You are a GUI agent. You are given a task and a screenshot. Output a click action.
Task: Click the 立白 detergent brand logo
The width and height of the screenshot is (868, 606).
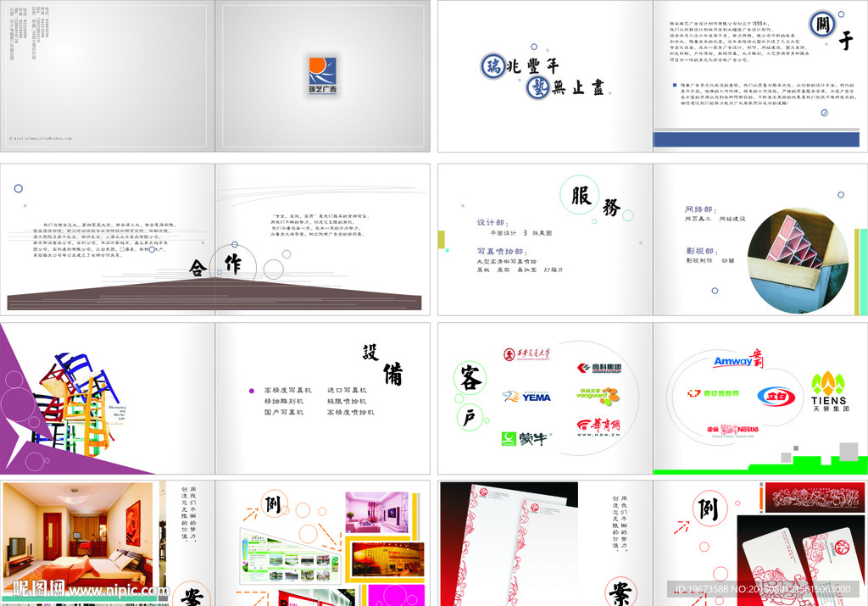pyautogui.click(x=777, y=399)
